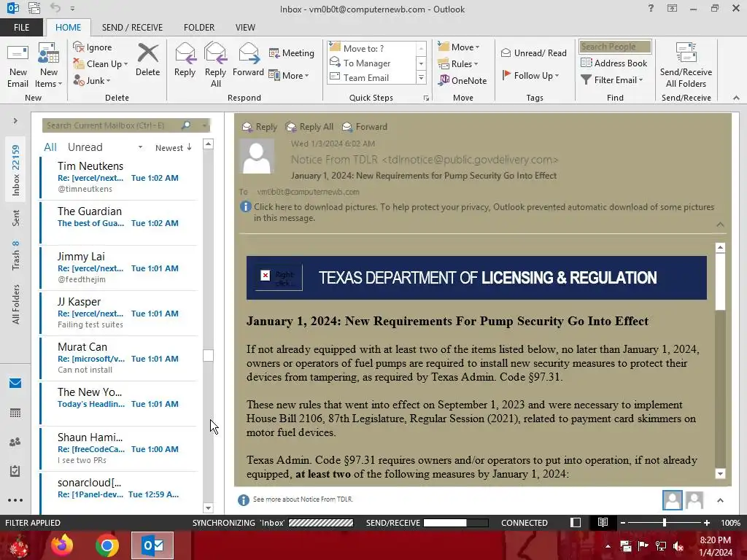Open more navigation options
This screenshot has width=747, height=560.
point(15,500)
